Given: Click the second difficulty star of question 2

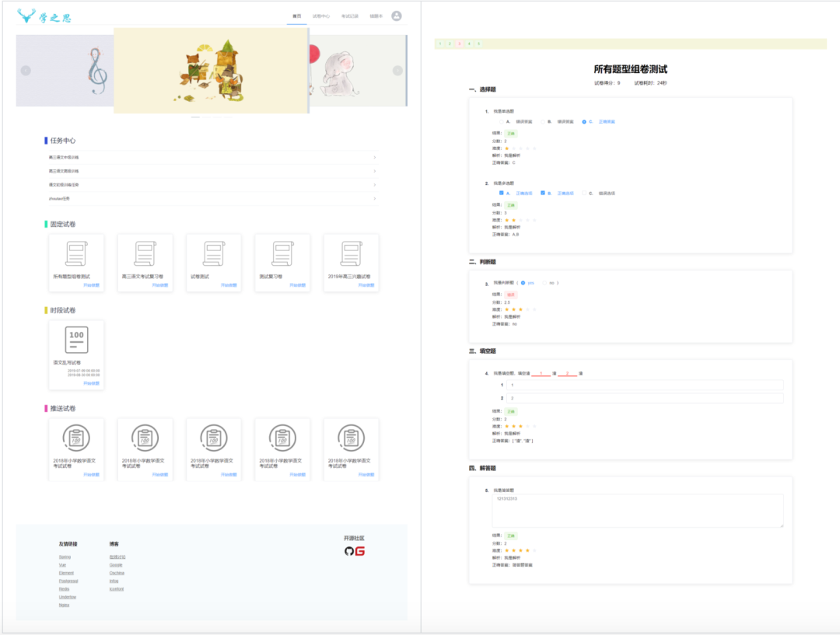Looking at the screenshot, I should coord(514,220).
